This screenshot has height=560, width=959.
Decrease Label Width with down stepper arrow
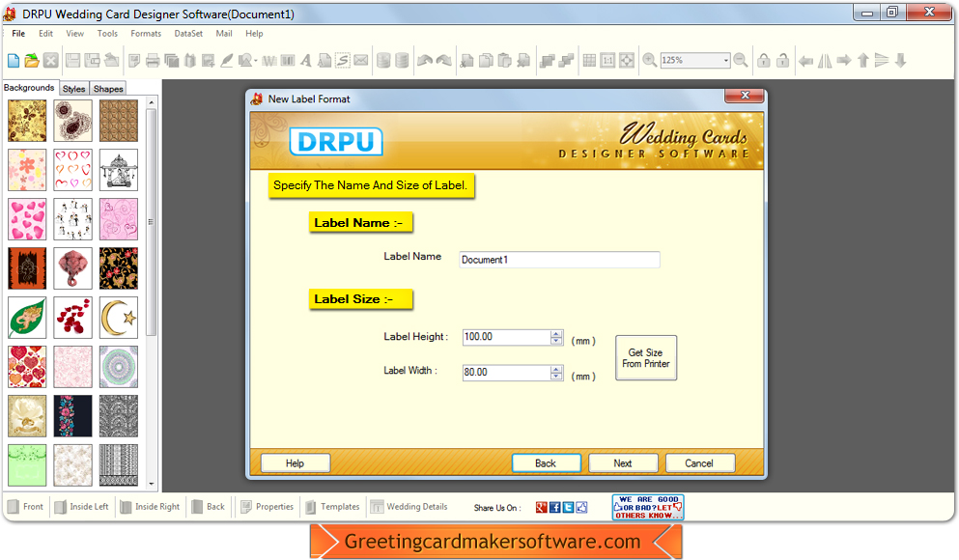pyautogui.click(x=556, y=376)
